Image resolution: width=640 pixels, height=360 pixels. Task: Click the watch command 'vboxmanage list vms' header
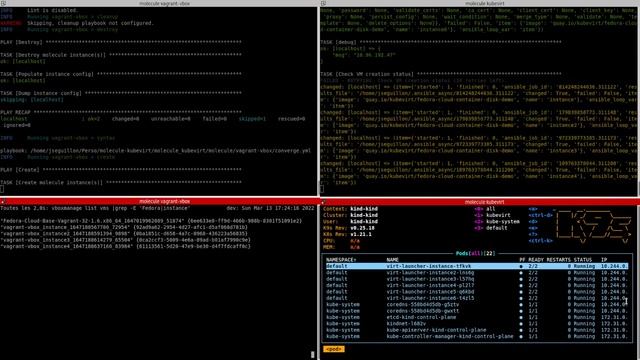[95, 208]
